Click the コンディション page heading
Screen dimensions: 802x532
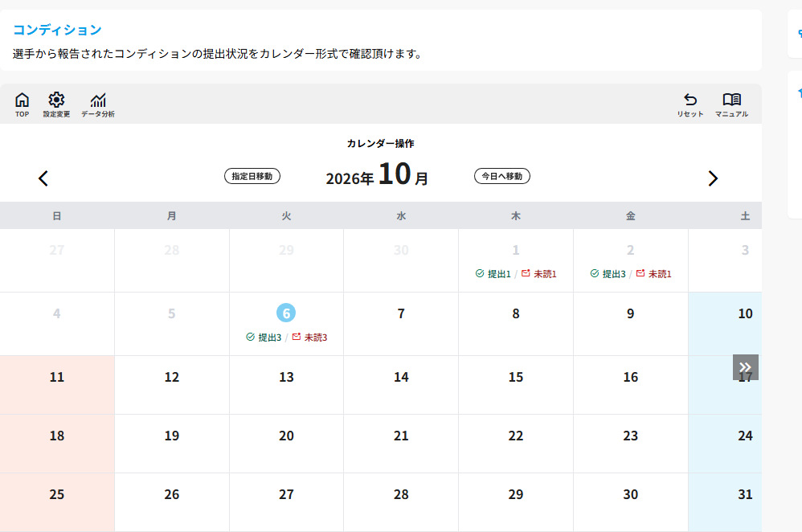(x=57, y=31)
